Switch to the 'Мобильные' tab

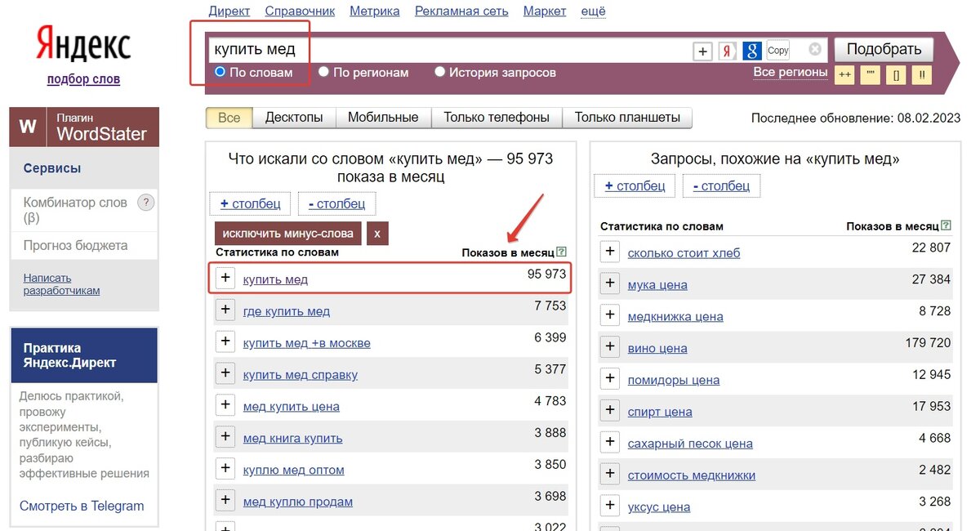(x=383, y=118)
